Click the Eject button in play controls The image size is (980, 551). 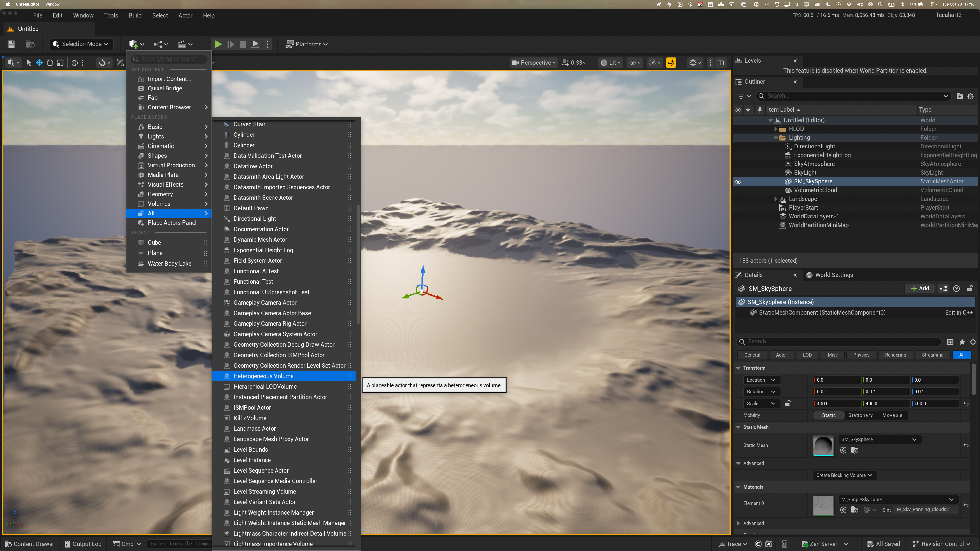click(x=255, y=44)
